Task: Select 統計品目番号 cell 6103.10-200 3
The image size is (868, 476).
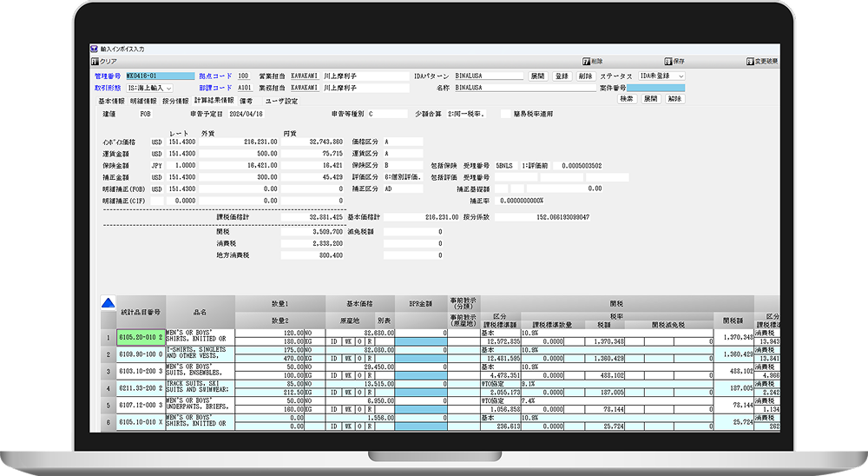Action: coord(141,371)
